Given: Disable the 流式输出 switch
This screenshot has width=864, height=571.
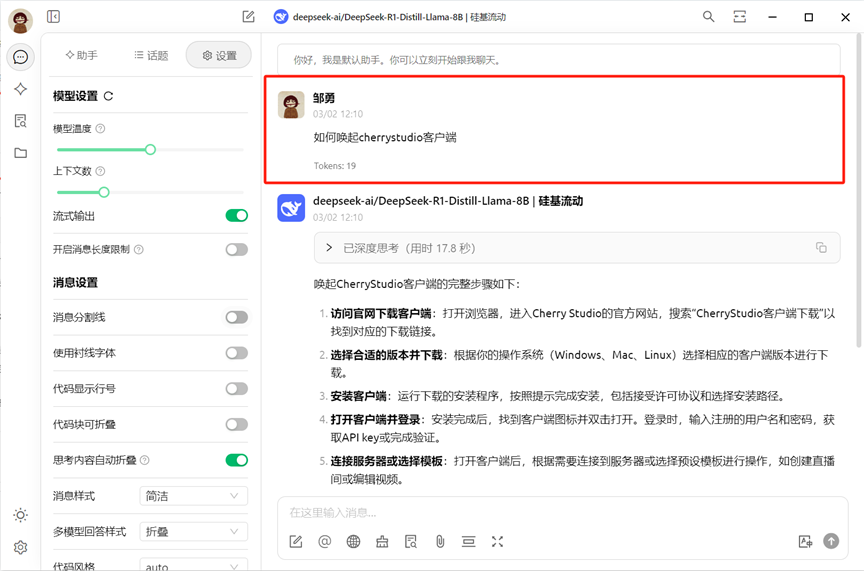Looking at the screenshot, I should tap(236, 216).
